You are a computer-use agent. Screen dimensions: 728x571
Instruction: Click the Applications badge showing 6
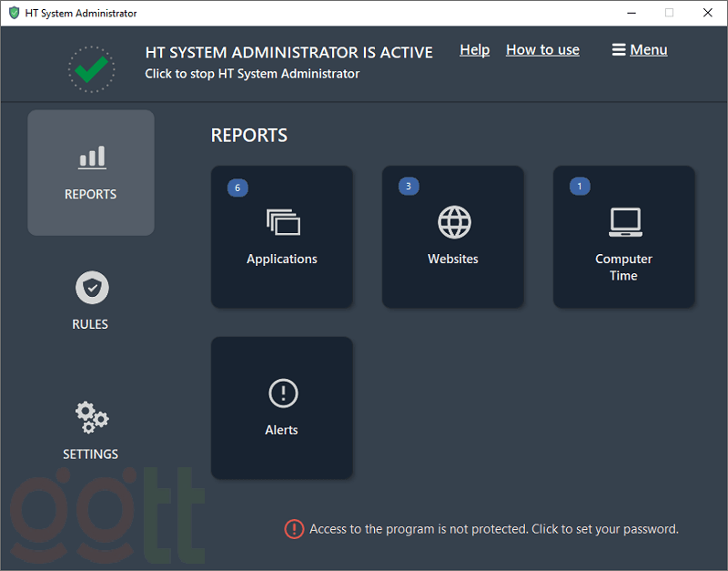pos(238,188)
